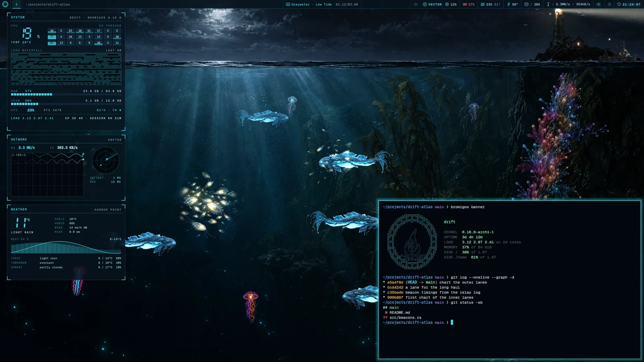The height and width of the screenshot is (362, 644).
Task: Click the Greywater · Low Tide track title
Action: pyautogui.click(x=312, y=4)
